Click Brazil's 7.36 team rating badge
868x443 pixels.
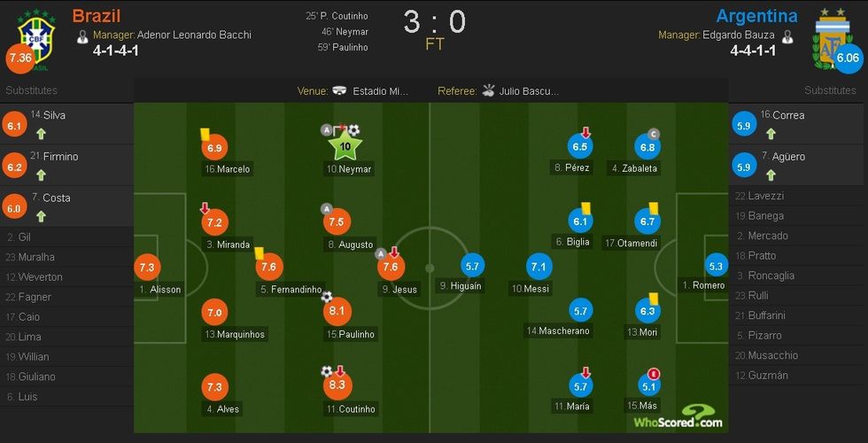19,58
